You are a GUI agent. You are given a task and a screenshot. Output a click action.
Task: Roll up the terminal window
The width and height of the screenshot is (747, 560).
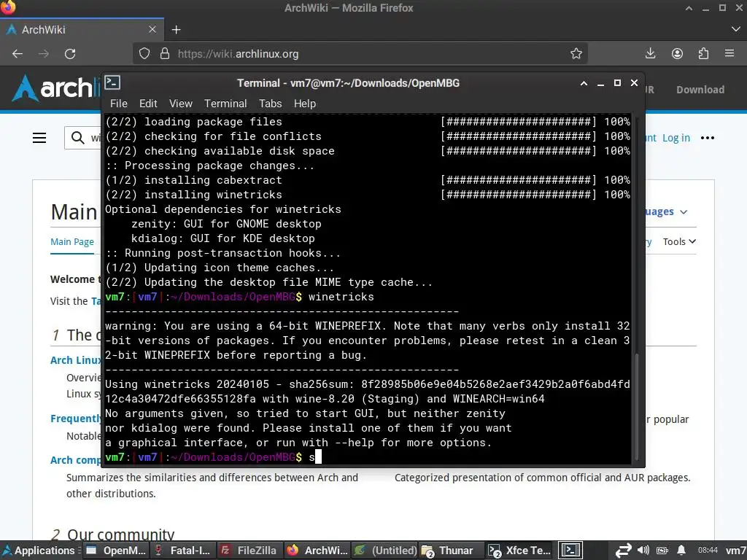pyautogui.click(x=584, y=83)
